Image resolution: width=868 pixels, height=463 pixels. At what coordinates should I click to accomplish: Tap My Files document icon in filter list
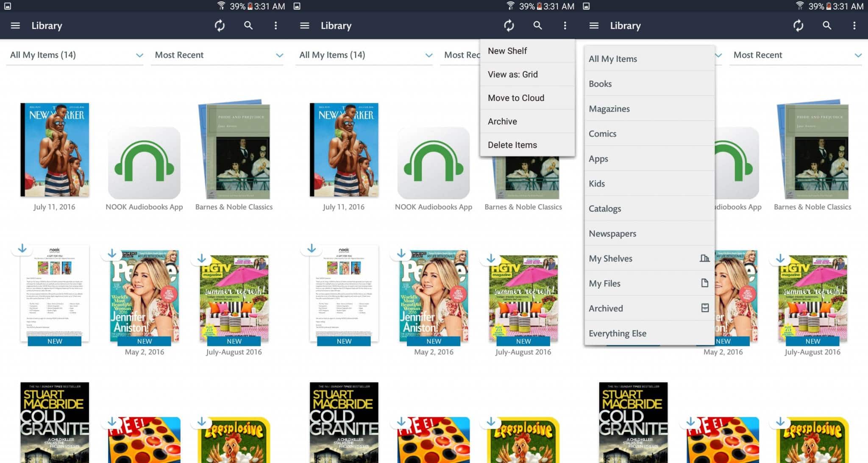click(x=704, y=283)
